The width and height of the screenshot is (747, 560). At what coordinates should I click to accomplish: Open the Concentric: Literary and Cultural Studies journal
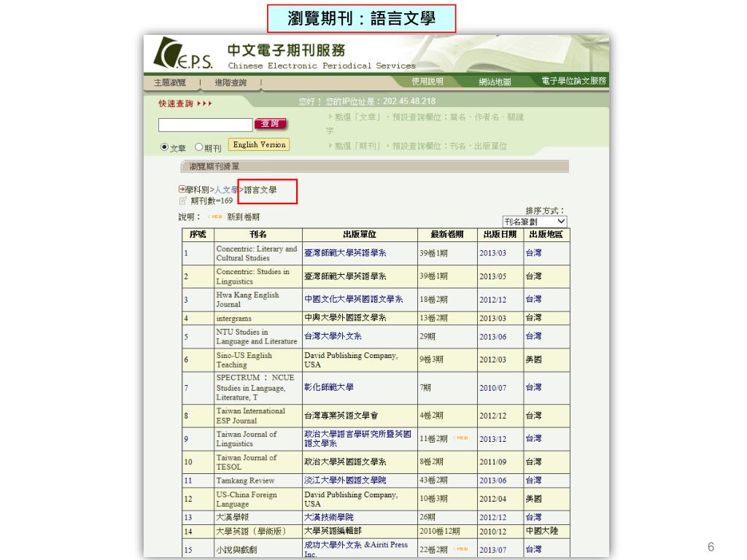tap(256, 253)
